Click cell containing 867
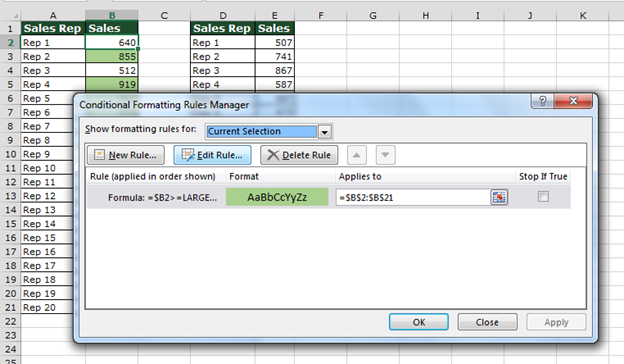This screenshot has height=364, width=624. (x=275, y=70)
